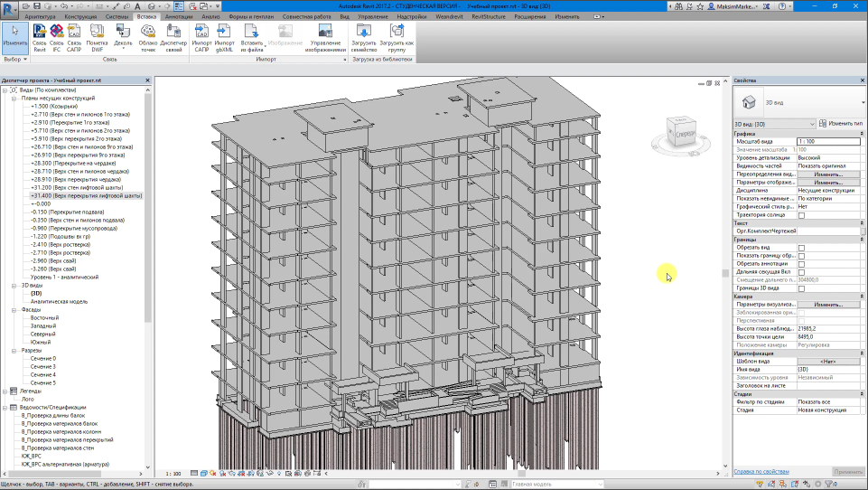
Task: Open the Справка по свойствам link
Action: pos(761,471)
